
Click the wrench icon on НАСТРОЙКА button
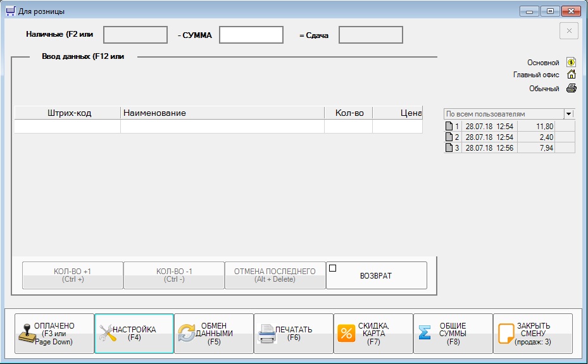point(108,333)
